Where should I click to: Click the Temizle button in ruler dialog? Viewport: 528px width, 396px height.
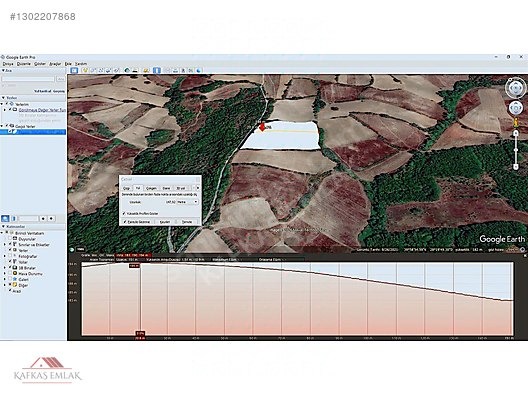[x=187, y=222]
